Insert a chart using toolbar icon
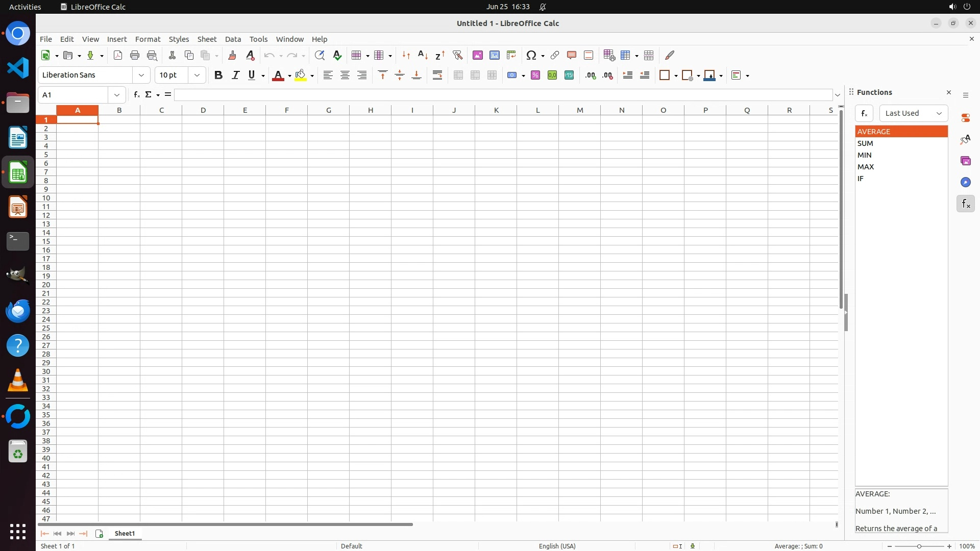980x551 pixels. pos(494,55)
